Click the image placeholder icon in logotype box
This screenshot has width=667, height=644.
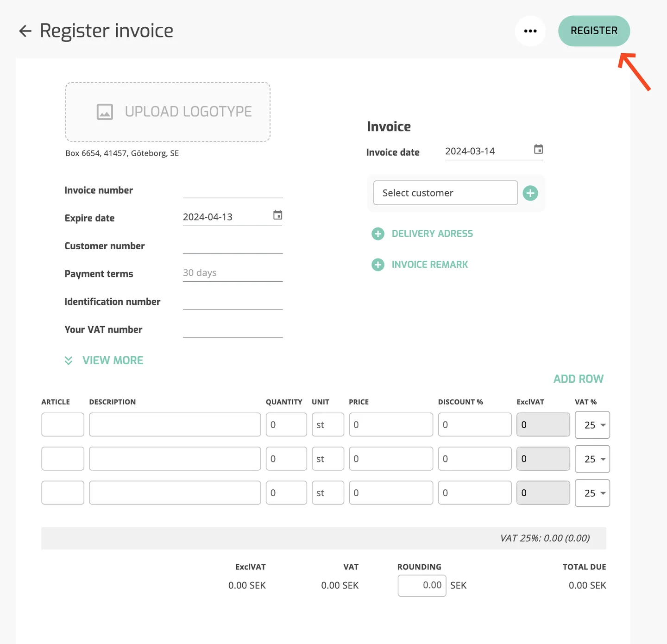[x=105, y=112]
